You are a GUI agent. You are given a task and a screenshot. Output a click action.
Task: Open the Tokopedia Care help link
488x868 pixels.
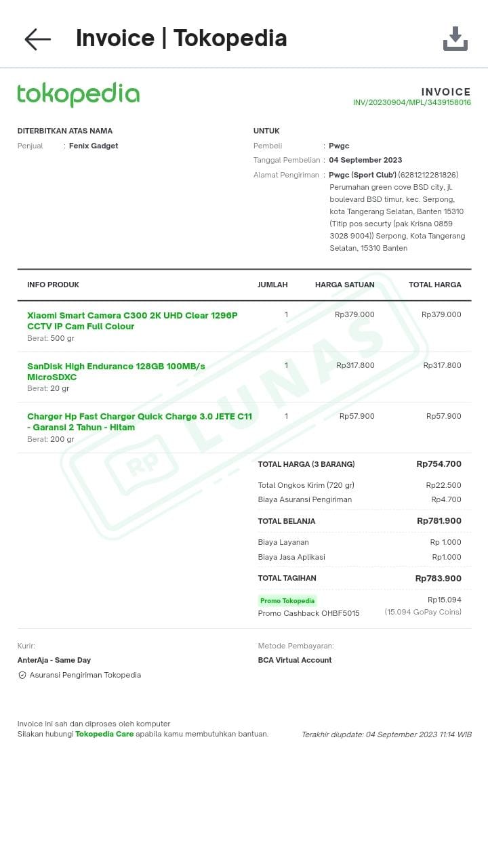coord(104,734)
